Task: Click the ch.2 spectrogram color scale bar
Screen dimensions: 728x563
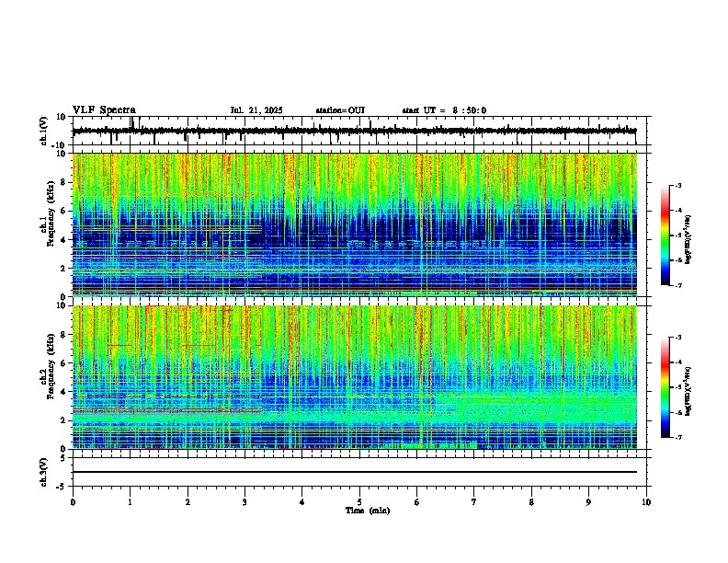Action: pos(665,387)
